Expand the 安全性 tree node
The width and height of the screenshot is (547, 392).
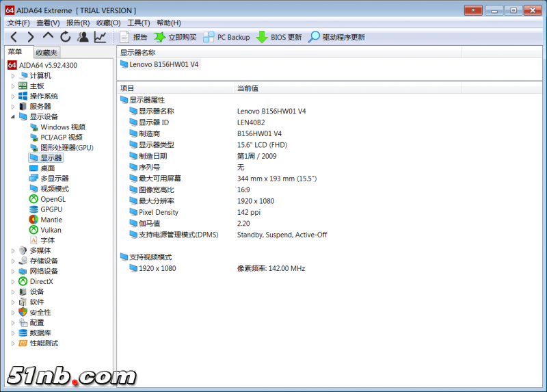point(13,313)
